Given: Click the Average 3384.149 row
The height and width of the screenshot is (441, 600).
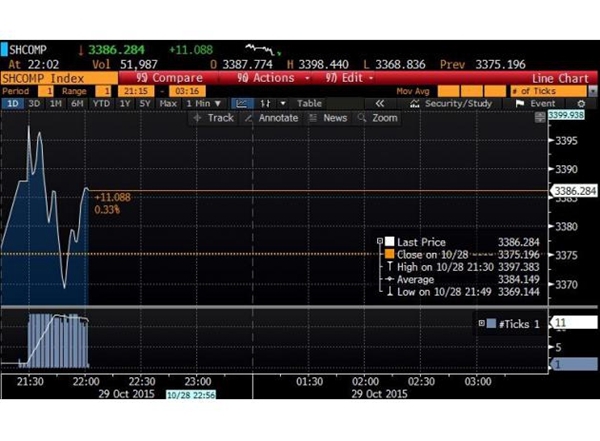Looking at the screenshot, I should pyautogui.click(x=464, y=279).
